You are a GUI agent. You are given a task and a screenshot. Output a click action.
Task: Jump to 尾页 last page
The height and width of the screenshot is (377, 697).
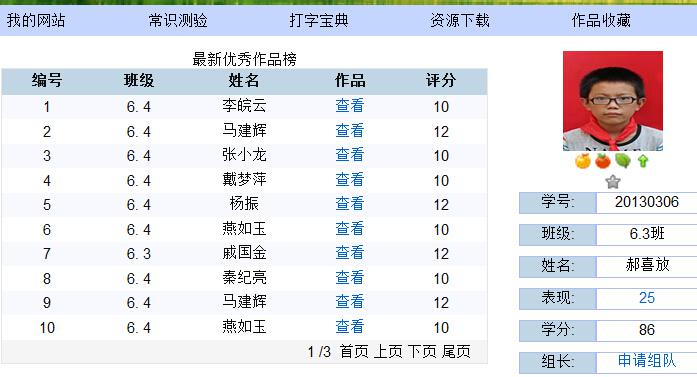tap(456, 352)
